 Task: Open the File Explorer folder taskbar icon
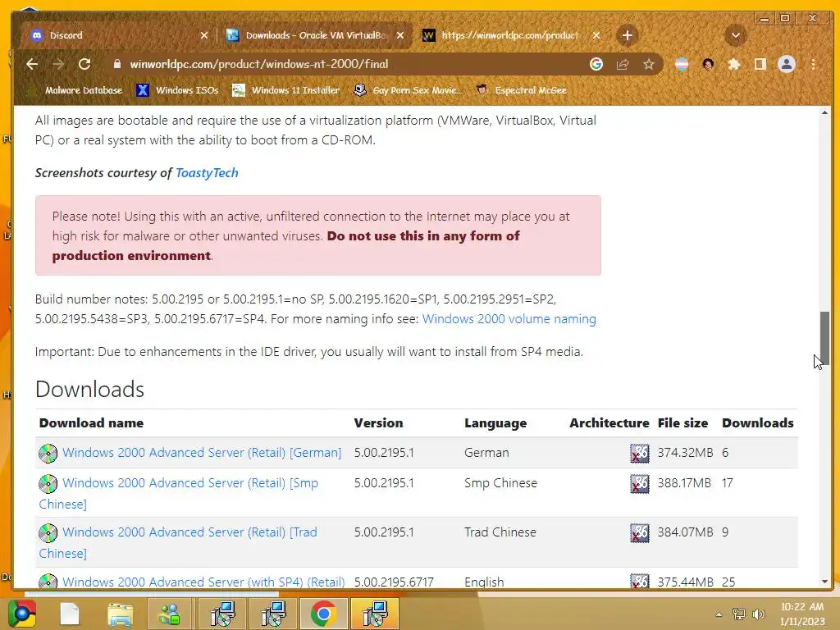point(120,614)
